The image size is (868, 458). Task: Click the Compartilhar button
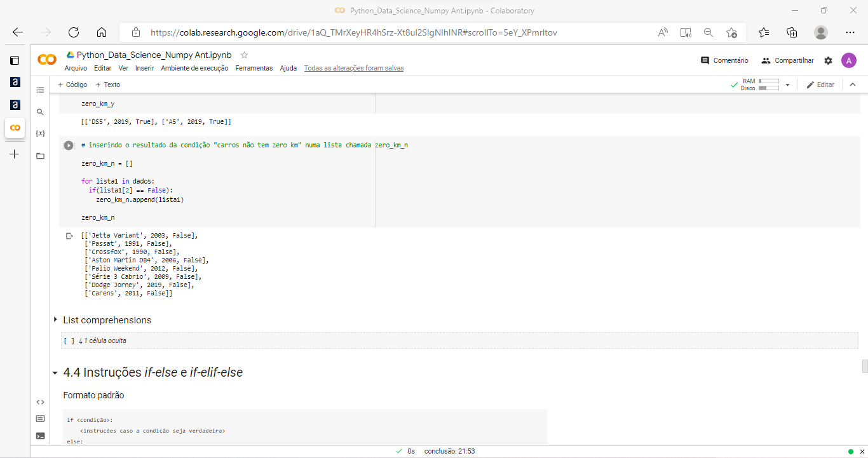(x=787, y=60)
